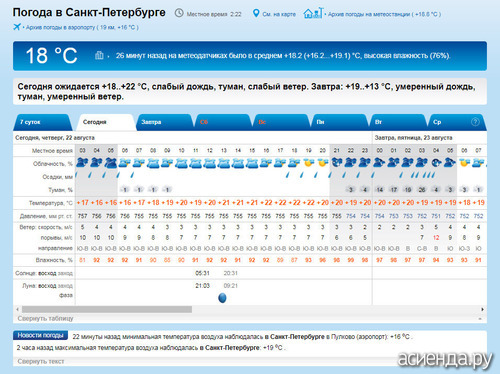500x374 pixels.
Task: Click the city buildings icon beside 18 °C
Action: coord(99,55)
